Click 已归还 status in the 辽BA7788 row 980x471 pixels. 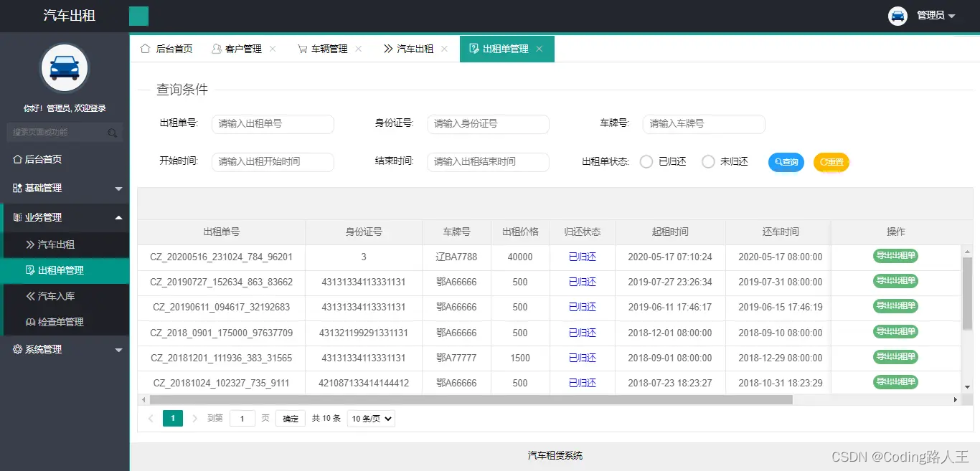click(582, 257)
